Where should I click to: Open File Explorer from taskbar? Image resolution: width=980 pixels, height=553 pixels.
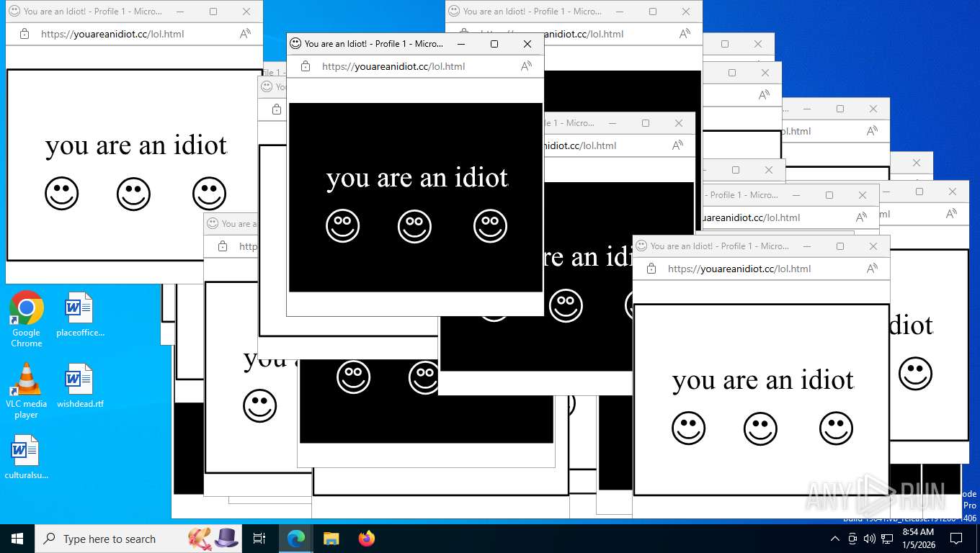point(331,539)
